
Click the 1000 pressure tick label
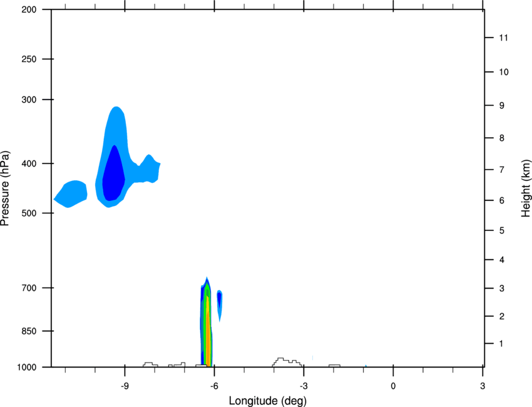click(x=27, y=368)
